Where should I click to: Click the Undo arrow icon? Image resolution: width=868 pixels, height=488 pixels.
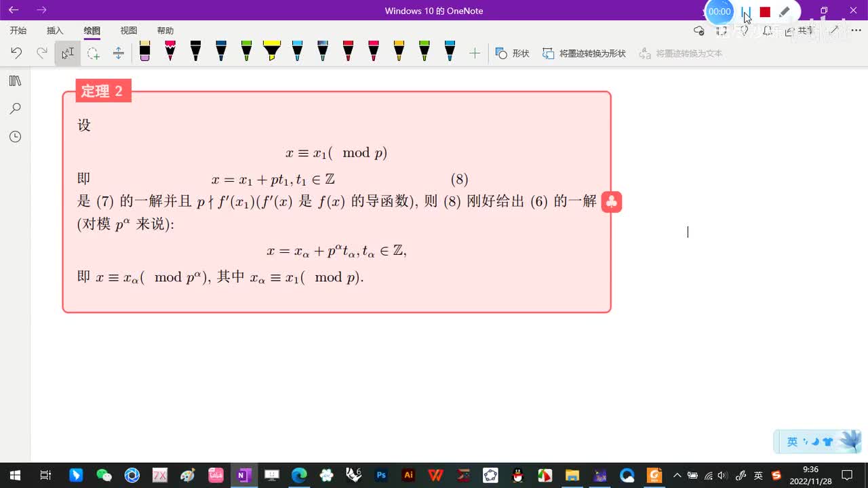tap(16, 53)
